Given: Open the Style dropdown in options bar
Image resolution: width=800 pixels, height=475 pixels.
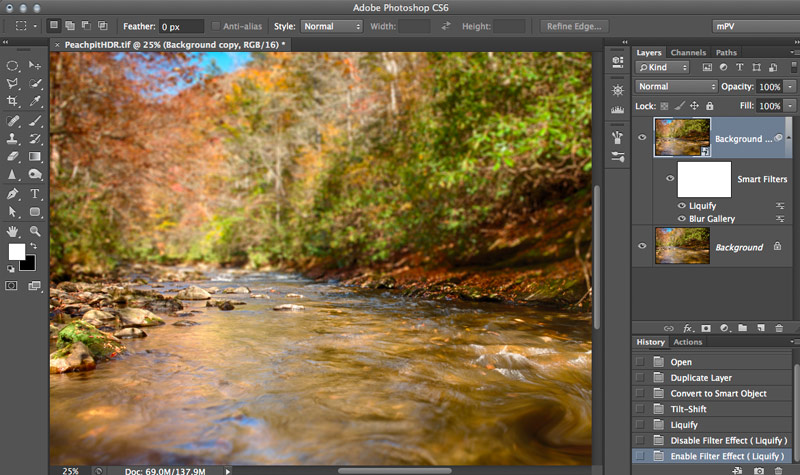Looking at the screenshot, I should point(333,26).
